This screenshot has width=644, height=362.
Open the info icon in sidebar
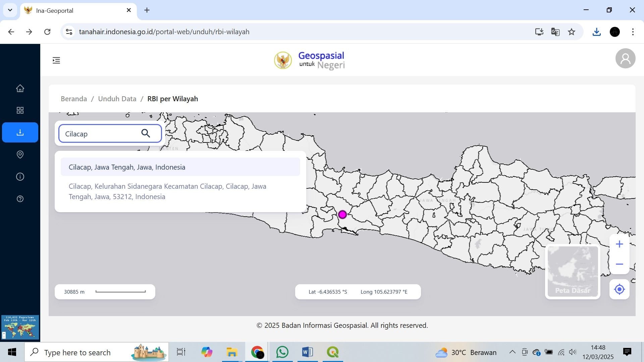click(20, 177)
